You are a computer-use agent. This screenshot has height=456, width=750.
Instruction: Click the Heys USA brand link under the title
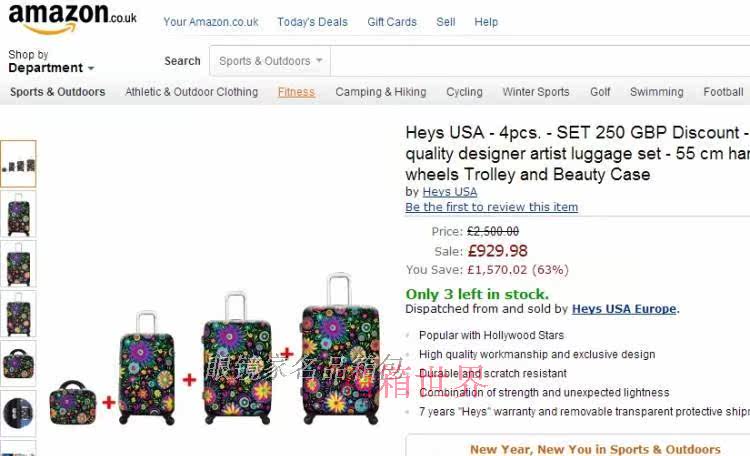[x=449, y=192]
